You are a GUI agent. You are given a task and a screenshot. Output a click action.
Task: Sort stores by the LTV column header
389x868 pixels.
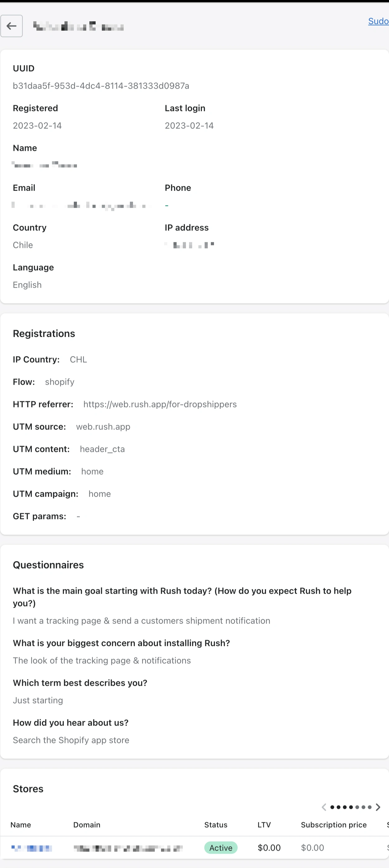coord(264,824)
